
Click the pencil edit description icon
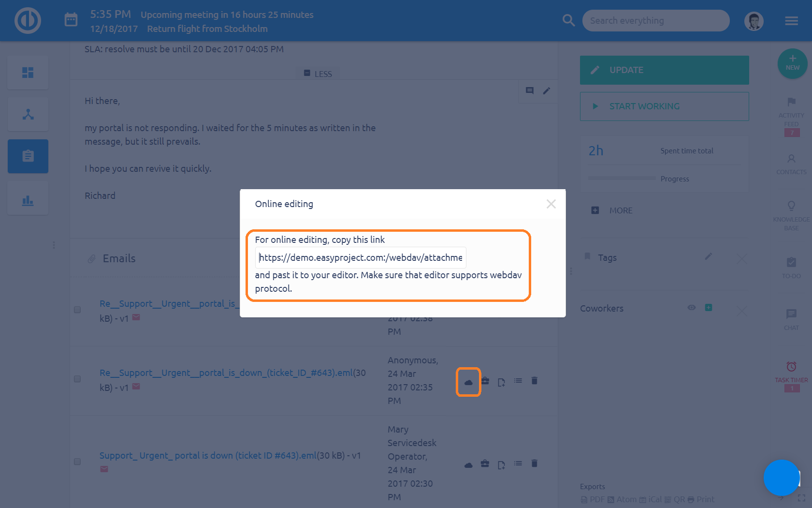[x=547, y=90]
